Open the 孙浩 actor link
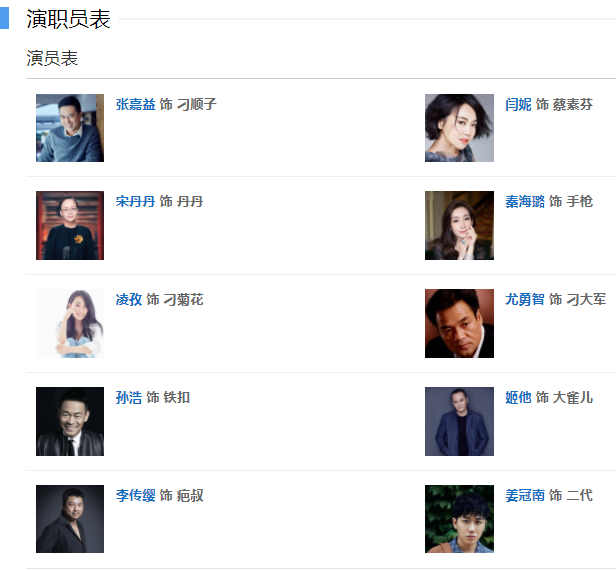616x570 pixels. coord(129,398)
